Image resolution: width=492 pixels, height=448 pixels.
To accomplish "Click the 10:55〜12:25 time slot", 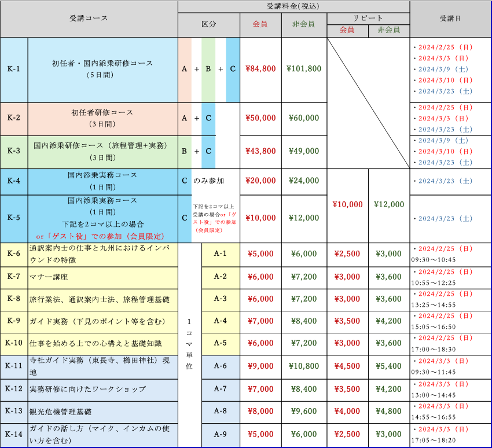I will point(434,283).
